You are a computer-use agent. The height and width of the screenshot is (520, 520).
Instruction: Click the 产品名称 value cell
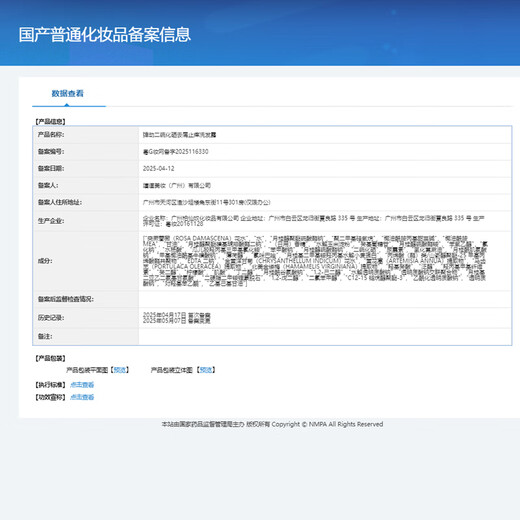[x=325, y=135]
